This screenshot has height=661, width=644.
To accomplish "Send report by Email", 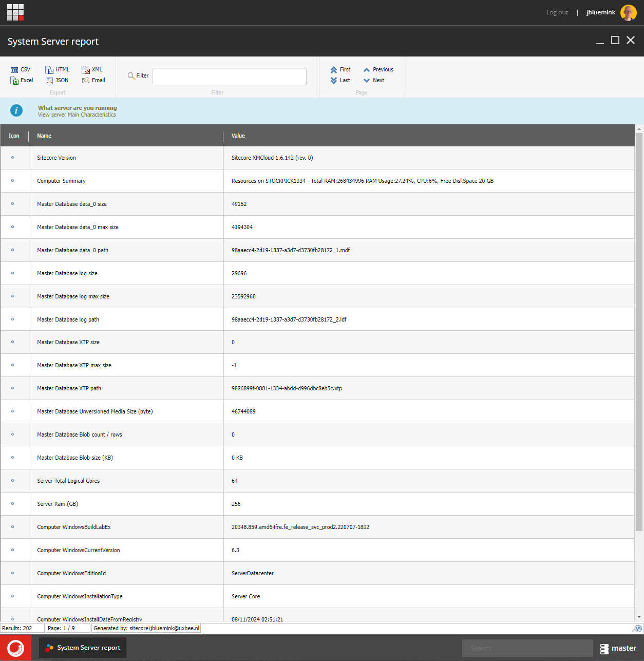I will click(93, 80).
